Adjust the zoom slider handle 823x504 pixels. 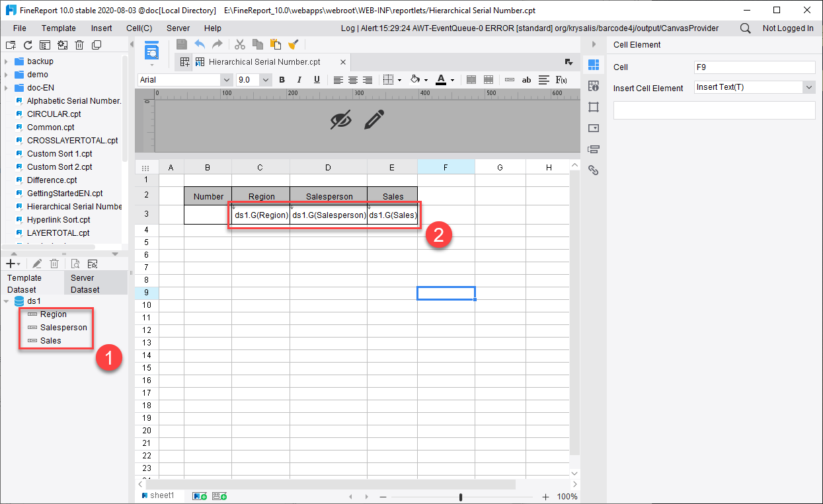pos(461,497)
